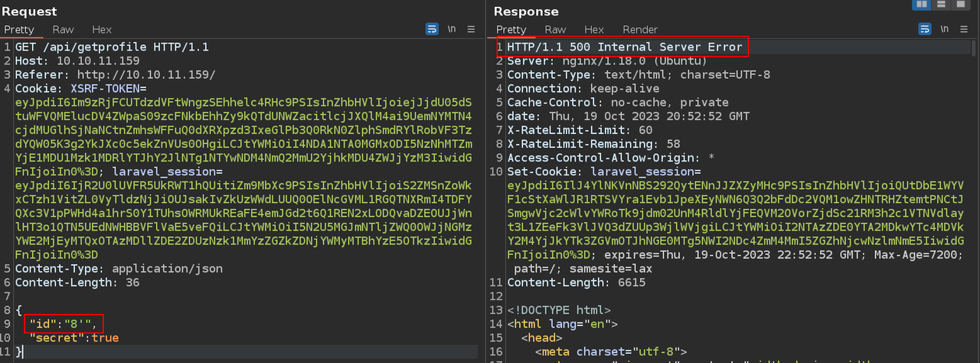Select top-bottom split layout icon
Image resolution: width=980 pixels, height=363 pixels.
(940, 5)
